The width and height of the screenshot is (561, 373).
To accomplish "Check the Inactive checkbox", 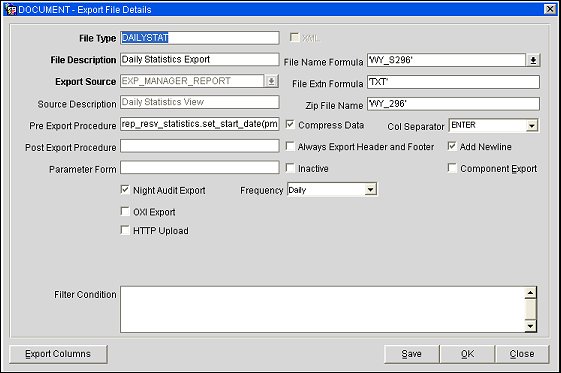I will point(290,168).
